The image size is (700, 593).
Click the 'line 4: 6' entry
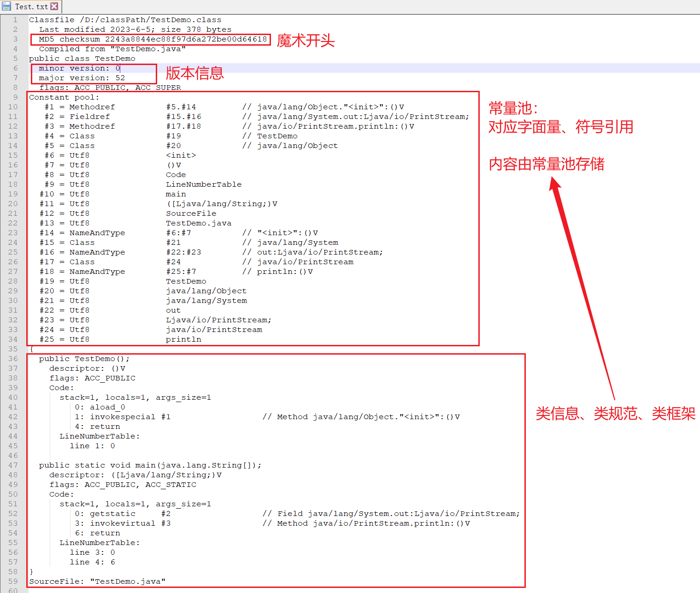point(93,562)
